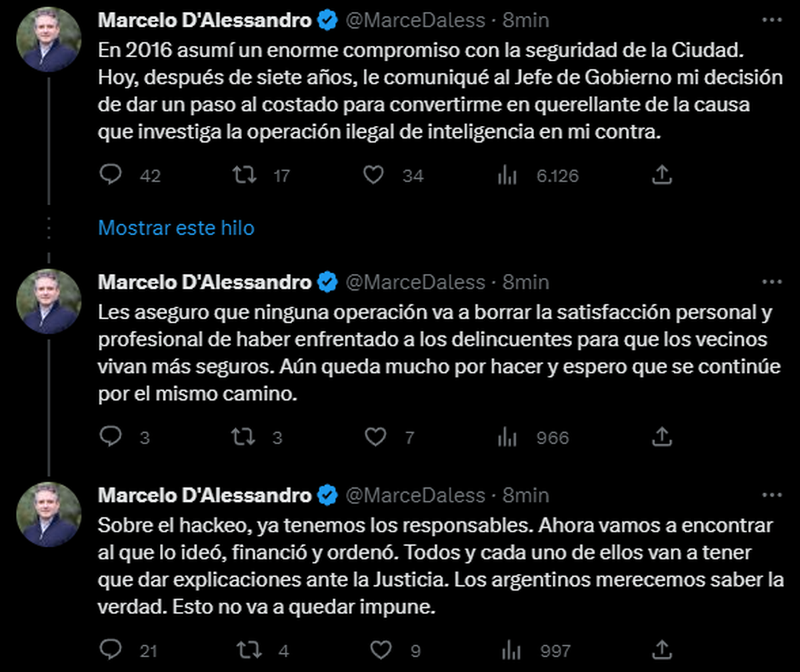View analytics of tweet with 6.126 views

(508, 175)
